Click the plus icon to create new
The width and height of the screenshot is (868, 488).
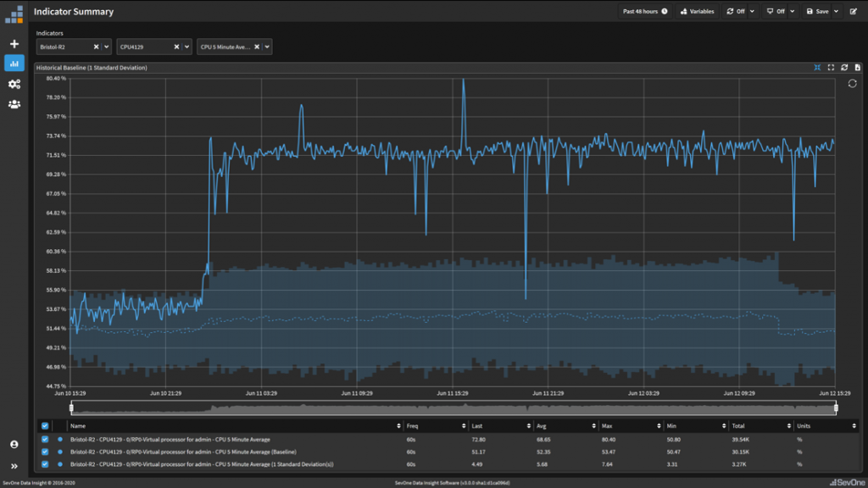click(x=14, y=44)
